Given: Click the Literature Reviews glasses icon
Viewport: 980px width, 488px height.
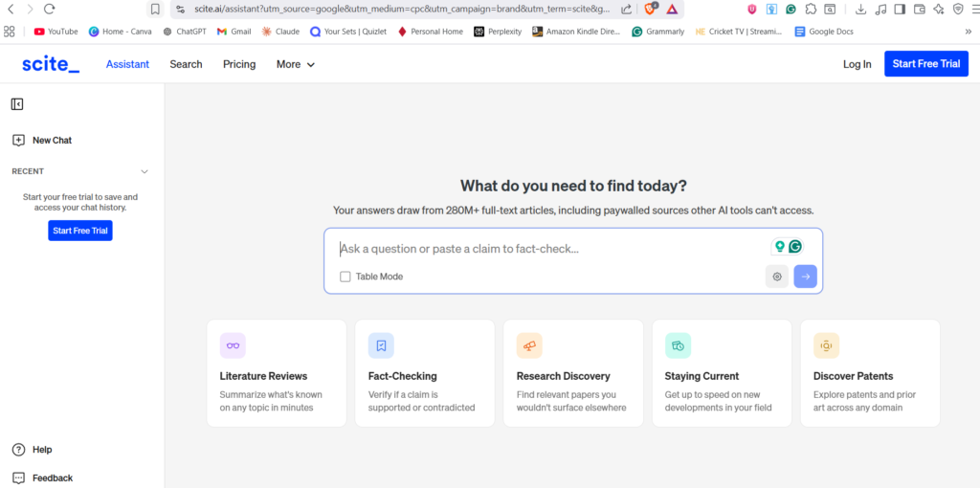Looking at the screenshot, I should 233,345.
